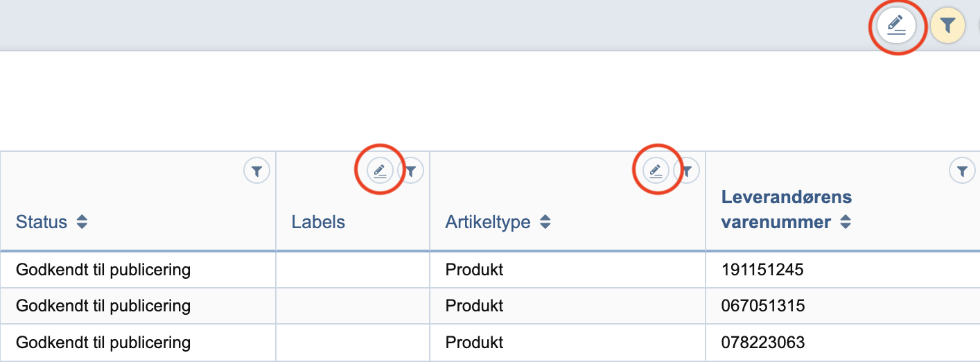
Task: Click edit pencil icon in Artikeltype column
Action: (656, 170)
